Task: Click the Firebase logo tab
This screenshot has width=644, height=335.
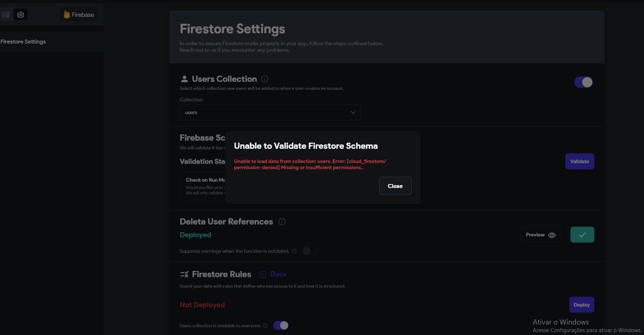Action: click(79, 15)
